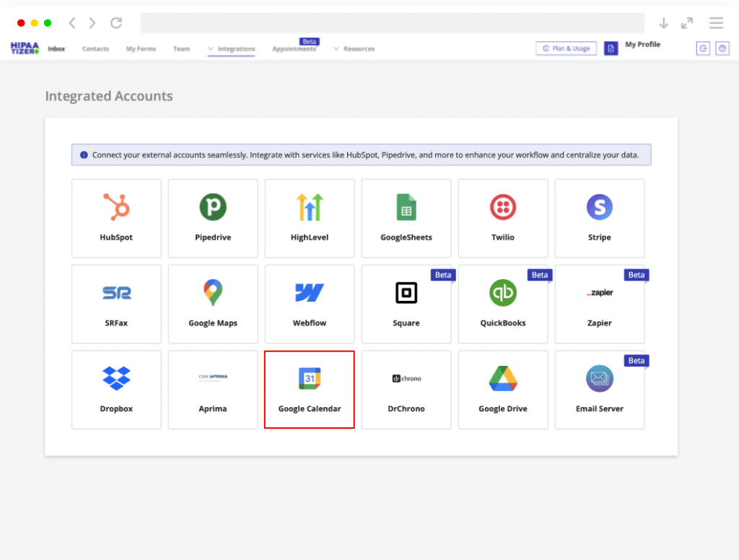Click the browser download arrow icon
The width and height of the screenshot is (739, 560).
(664, 22)
